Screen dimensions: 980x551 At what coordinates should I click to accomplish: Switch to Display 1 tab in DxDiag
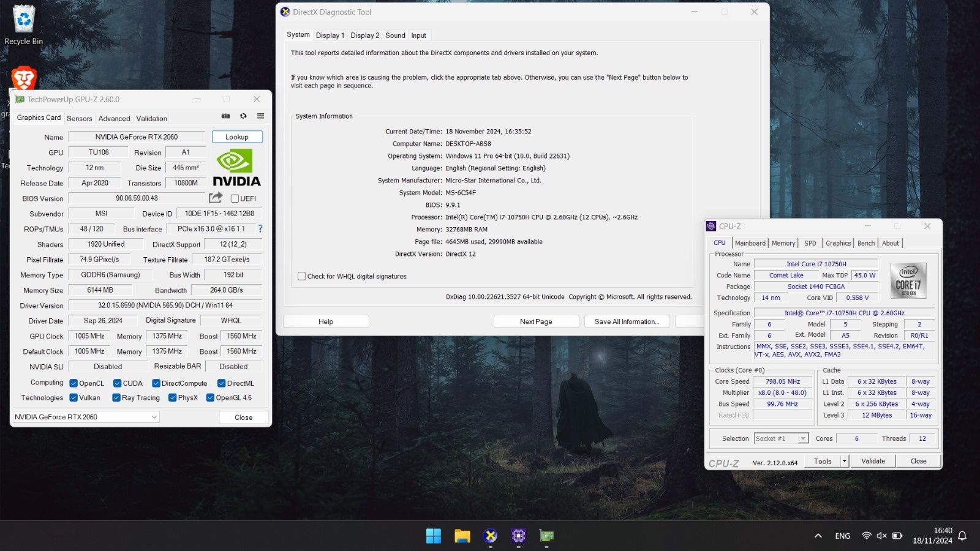(x=330, y=36)
